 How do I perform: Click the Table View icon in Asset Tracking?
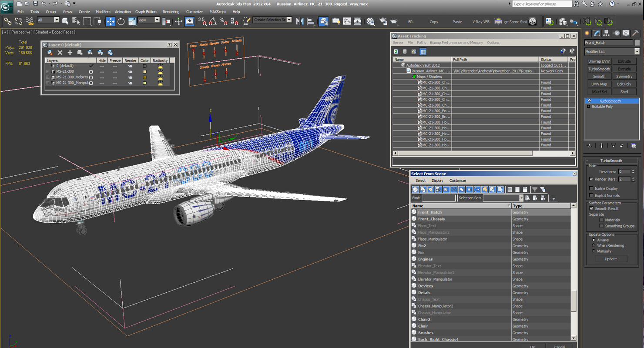click(x=423, y=52)
